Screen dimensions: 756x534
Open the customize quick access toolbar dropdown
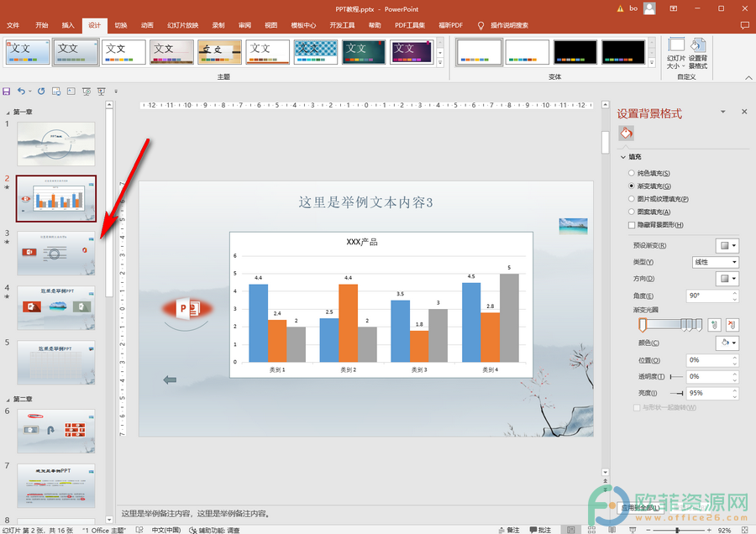tap(116, 91)
